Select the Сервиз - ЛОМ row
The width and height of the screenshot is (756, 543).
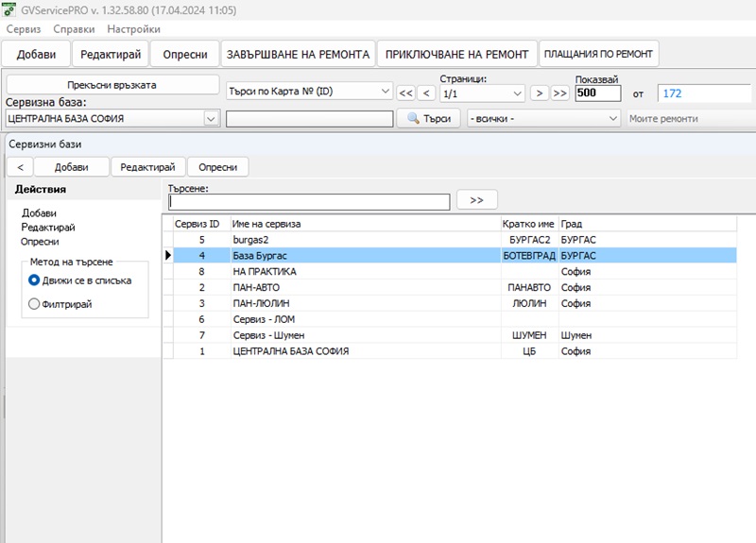point(455,319)
